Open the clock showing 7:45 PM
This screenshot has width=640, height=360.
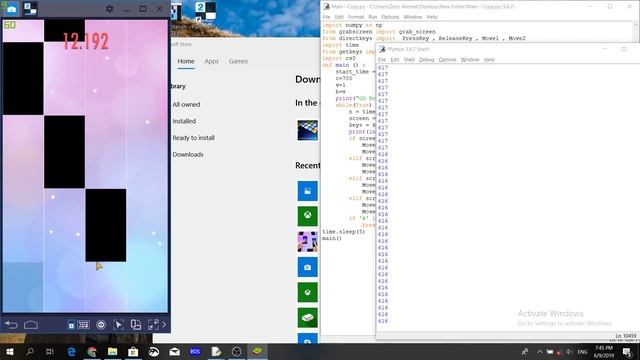click(604, 351)
